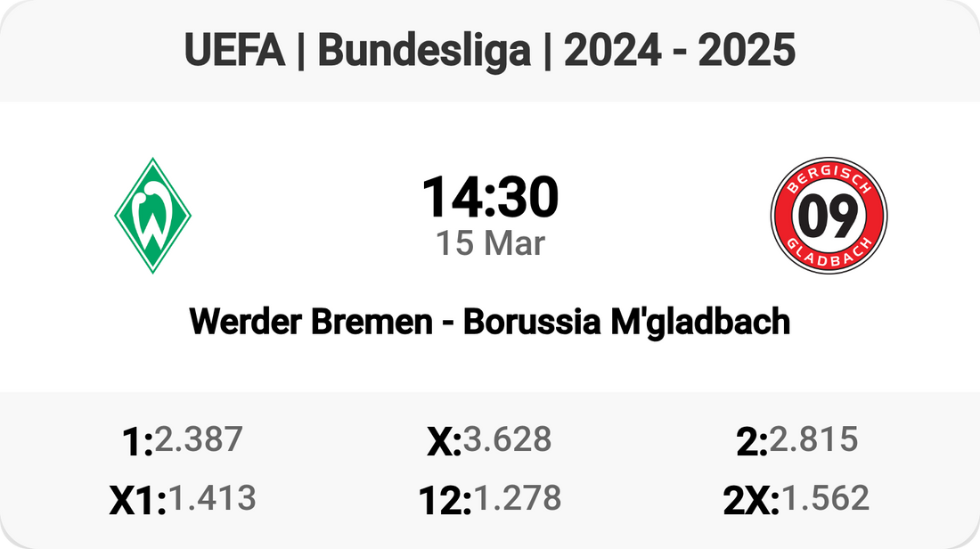
Task: Click the bold "X:" draw label
Action: [443, 442]
